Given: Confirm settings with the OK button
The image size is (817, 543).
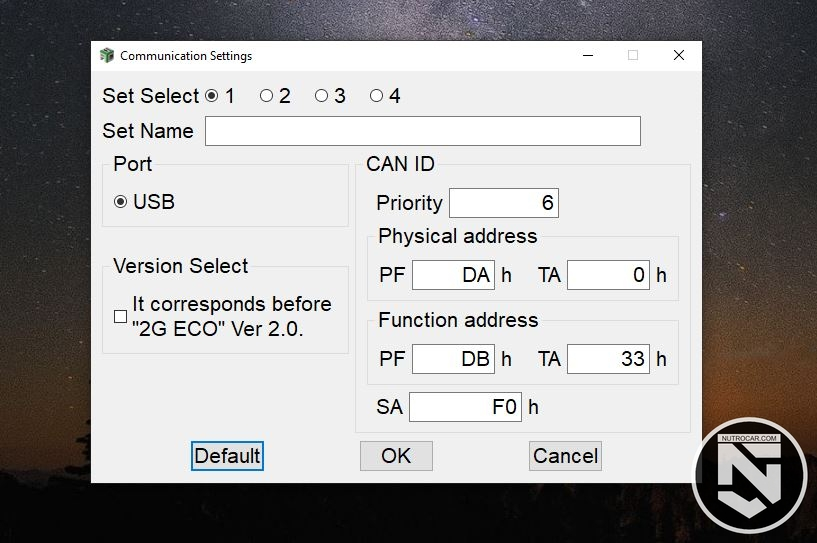Looking at the screenshot, I should [x=396, y=456].
